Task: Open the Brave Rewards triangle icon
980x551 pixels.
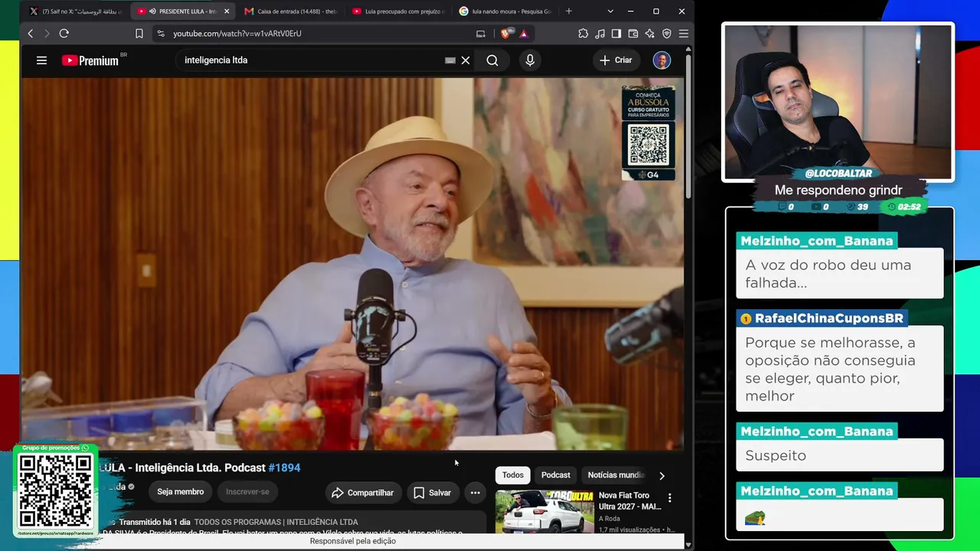Action: (524, 34)
